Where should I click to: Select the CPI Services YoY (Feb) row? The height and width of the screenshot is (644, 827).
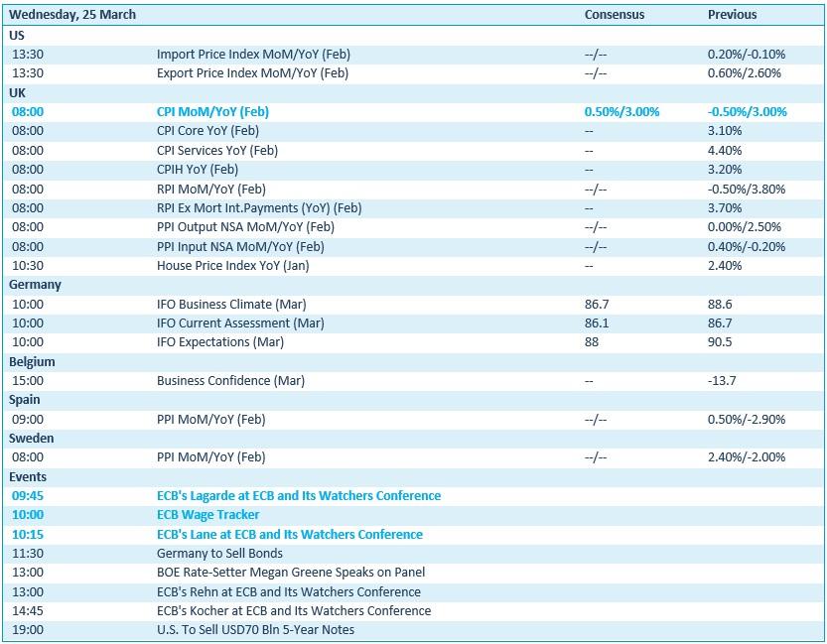(x=216, y=151)
